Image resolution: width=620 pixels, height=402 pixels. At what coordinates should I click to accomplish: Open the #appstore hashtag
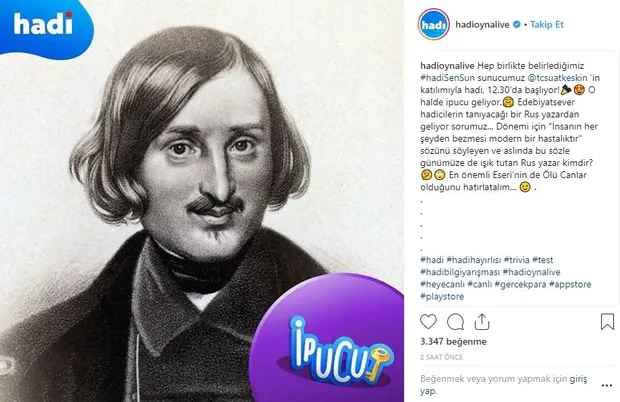point(570,284)
